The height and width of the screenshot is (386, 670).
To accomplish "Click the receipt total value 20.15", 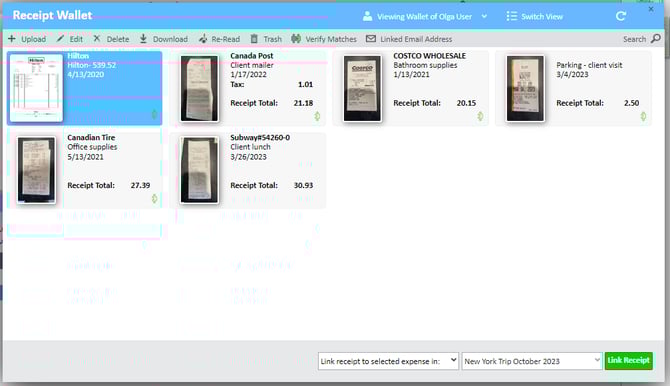I will (x=466, y=103).
